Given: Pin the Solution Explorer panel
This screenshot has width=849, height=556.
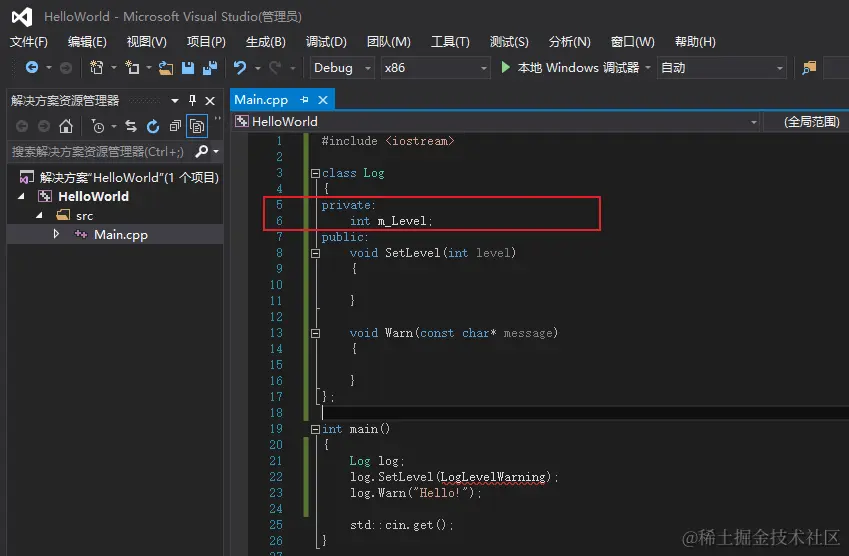Looking at the screenshot, I should point(192,100).
